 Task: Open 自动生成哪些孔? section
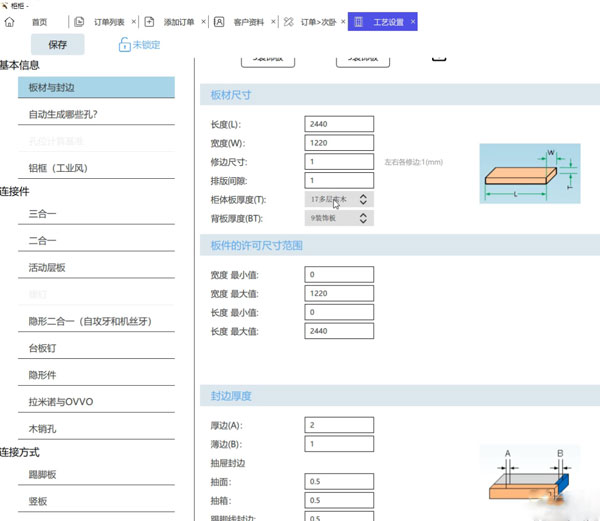click(96, 114)
